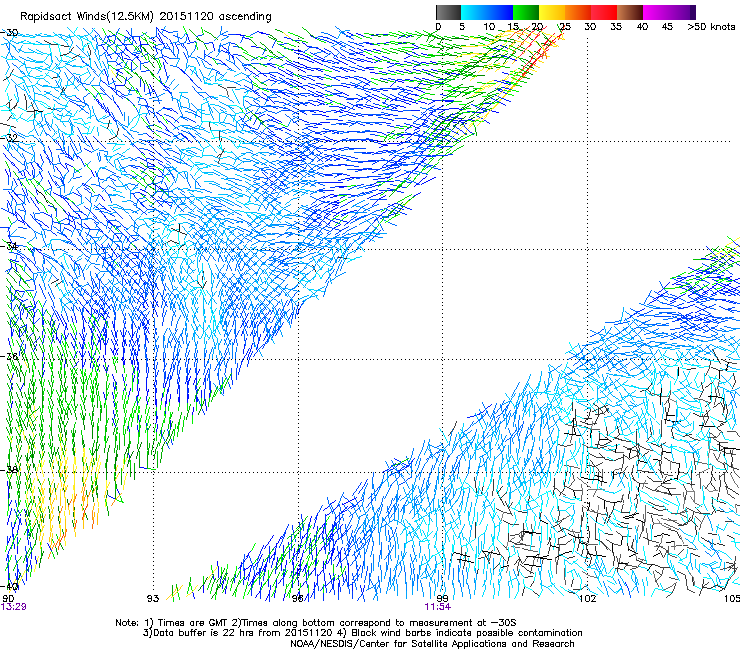Select the legend's '35' speed label
The width and height of the screenshot is (740, 650).
click(x=616, y=27)
